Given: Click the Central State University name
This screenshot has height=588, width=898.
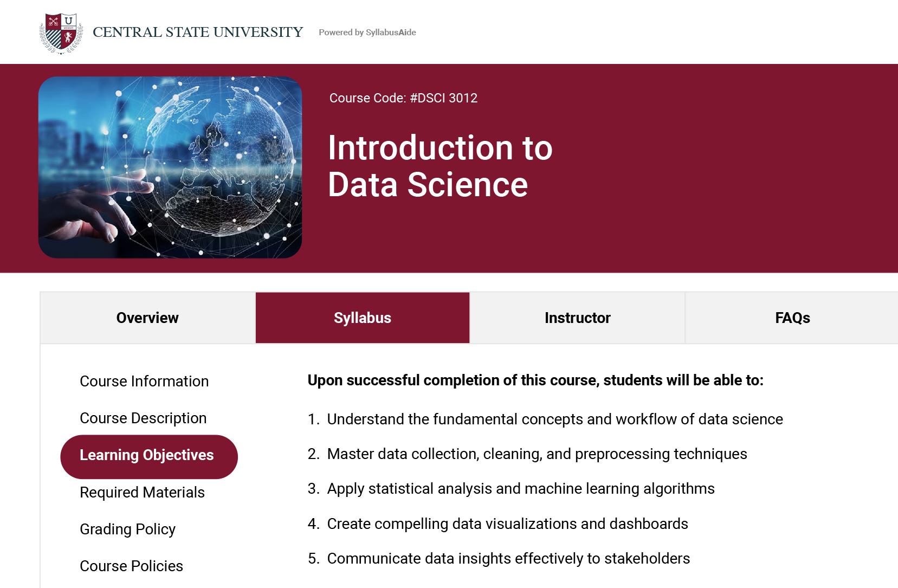Looking at the screenshot, I should click(198, 33).
